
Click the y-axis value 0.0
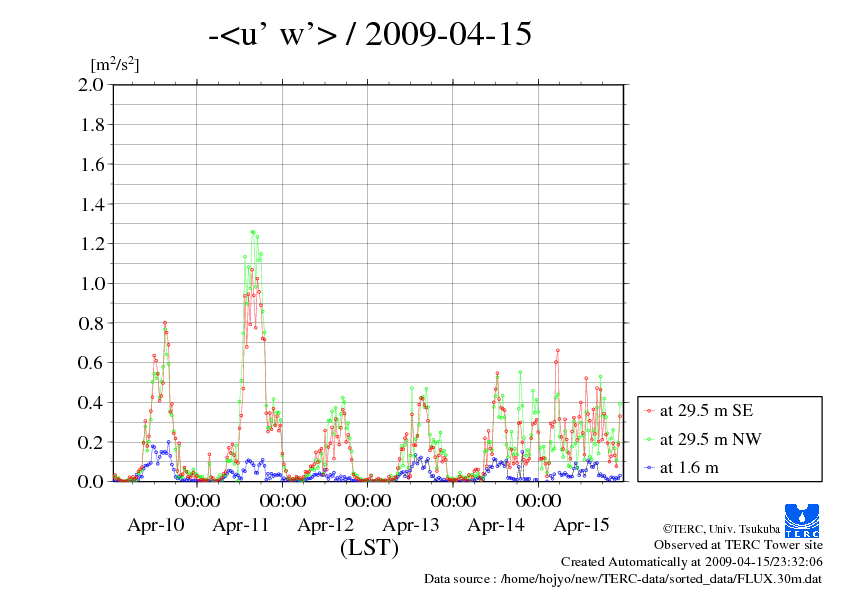[x=91, y=481]
